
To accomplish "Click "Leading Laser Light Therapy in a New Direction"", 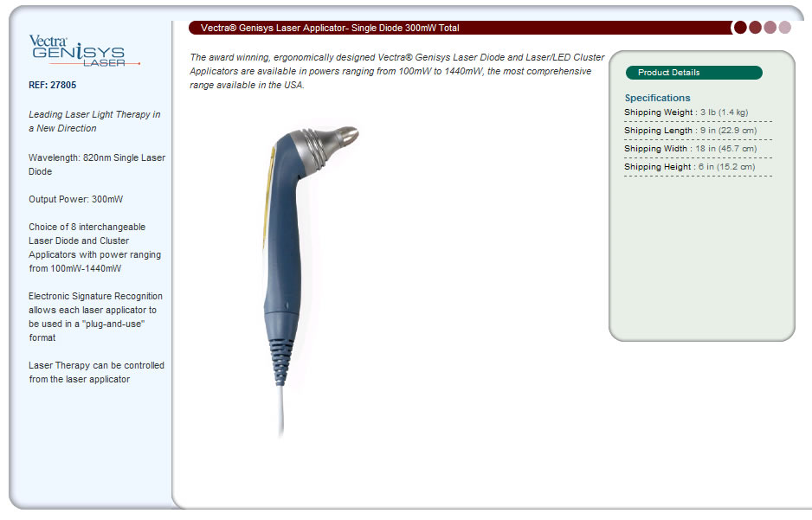I will click(x=94, y=121).
